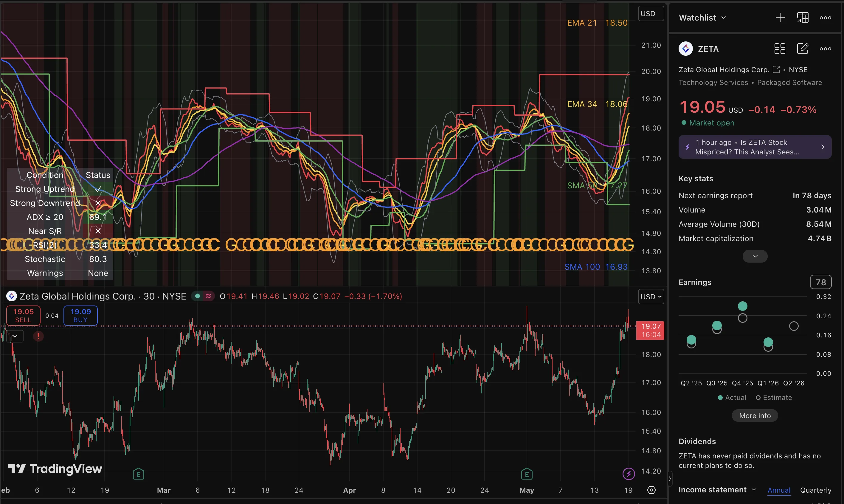Click the EMA 34 18.06 label
The image size is (844, 504).
(597, 104)
